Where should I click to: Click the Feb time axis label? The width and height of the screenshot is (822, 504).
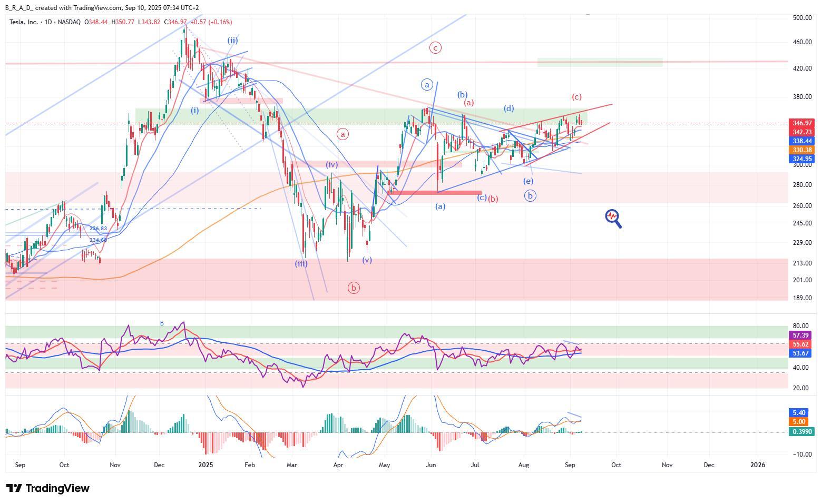tap(250, 465)
